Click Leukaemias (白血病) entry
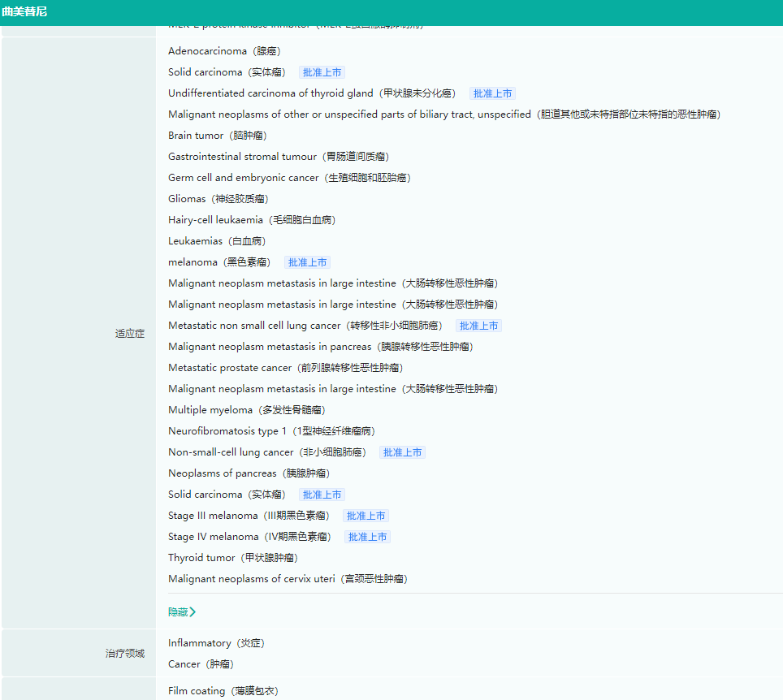The height and width of the screenshot is (700, 783). 217,241
